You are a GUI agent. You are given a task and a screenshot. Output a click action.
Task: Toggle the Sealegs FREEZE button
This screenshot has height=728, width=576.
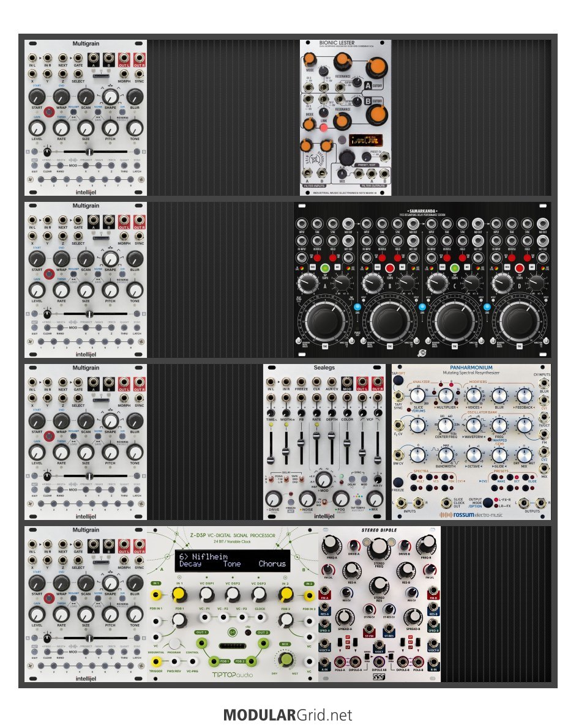[x=291, y=502]
